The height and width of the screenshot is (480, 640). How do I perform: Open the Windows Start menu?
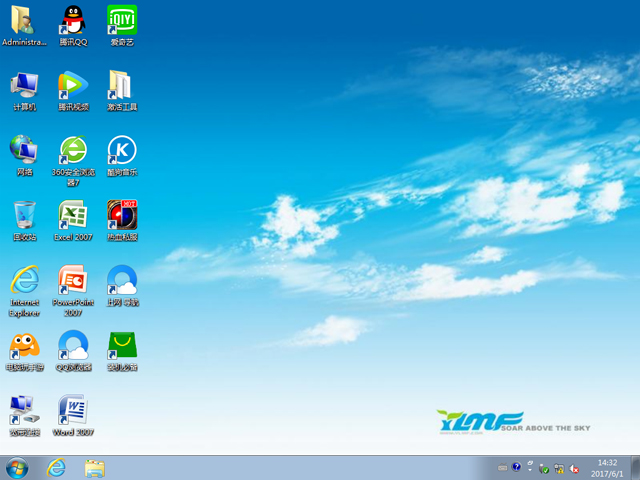[x=17, y=467]
